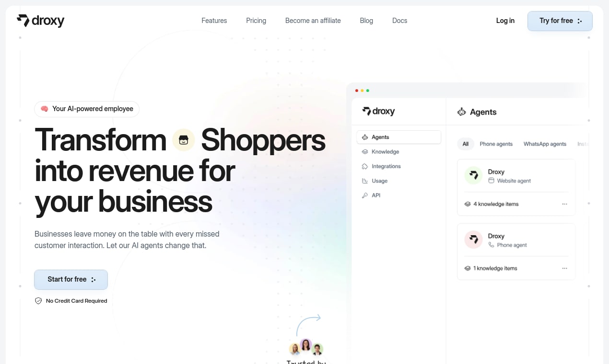609x364 pixels.
Task: Click the Droxy Website agent avatar
Action: [473, 175]
